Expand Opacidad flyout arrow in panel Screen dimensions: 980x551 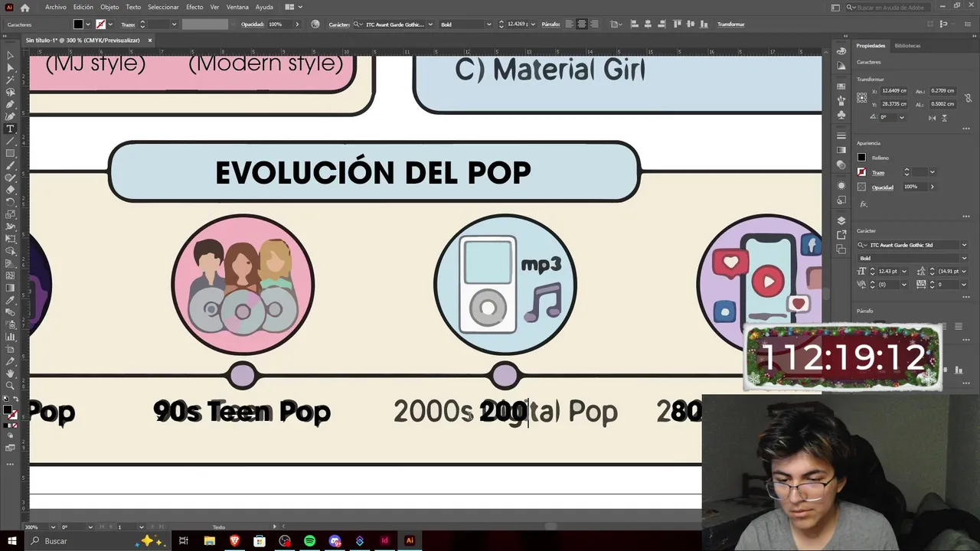point(932,187)
